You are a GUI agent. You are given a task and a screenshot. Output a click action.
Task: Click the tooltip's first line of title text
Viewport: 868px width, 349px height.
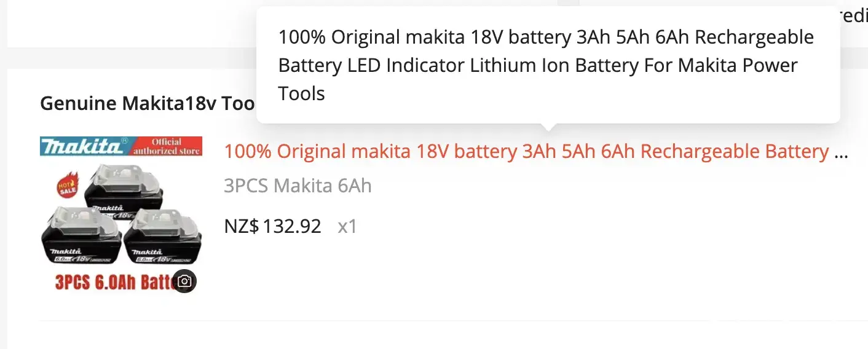pyautogui.click(x=546, y=37)
